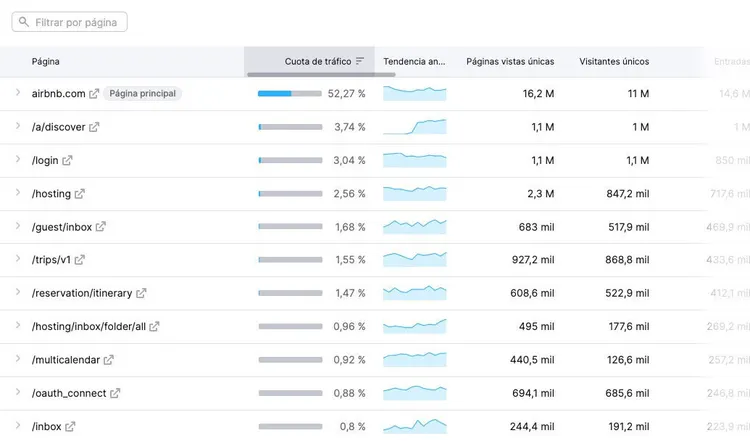Click the horizontal scrollbar under the header
750x441 pixels.
click(x=321, y=75)
